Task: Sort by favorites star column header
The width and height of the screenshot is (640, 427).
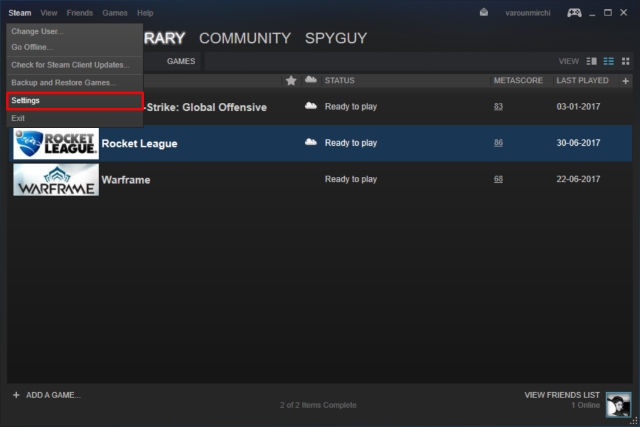Action: pyautogui.click(x=291, y=80)
